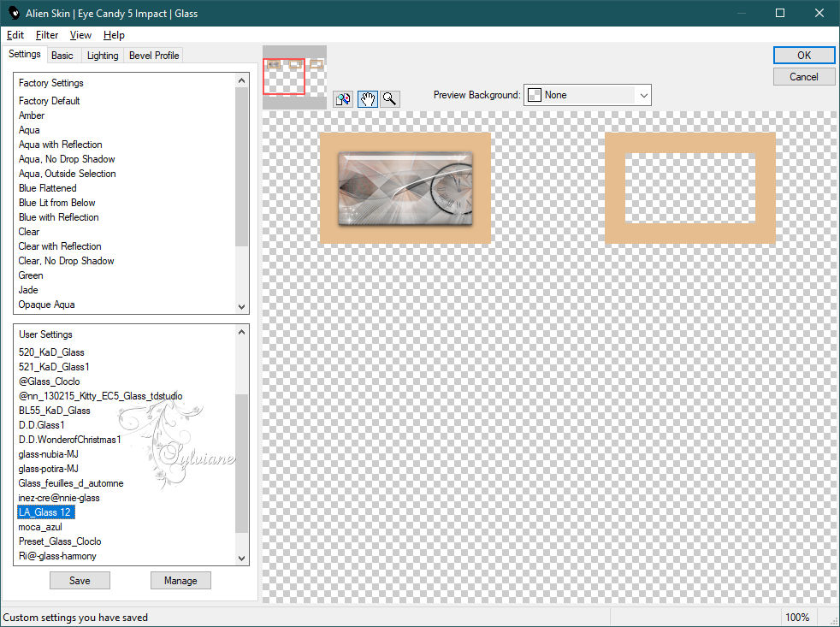
Task: Click the Alien Skin title bar logo
Action: click(x=14, y=13)
